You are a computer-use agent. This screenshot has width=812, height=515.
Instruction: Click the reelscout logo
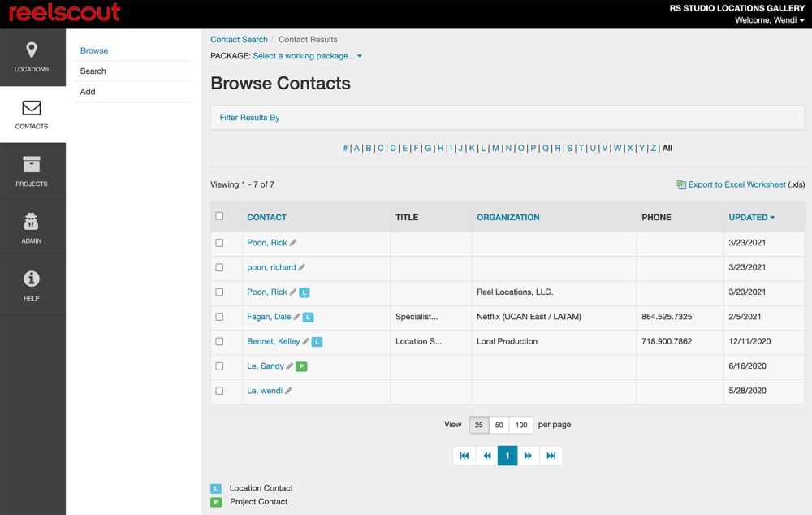[x=65, y=12]
